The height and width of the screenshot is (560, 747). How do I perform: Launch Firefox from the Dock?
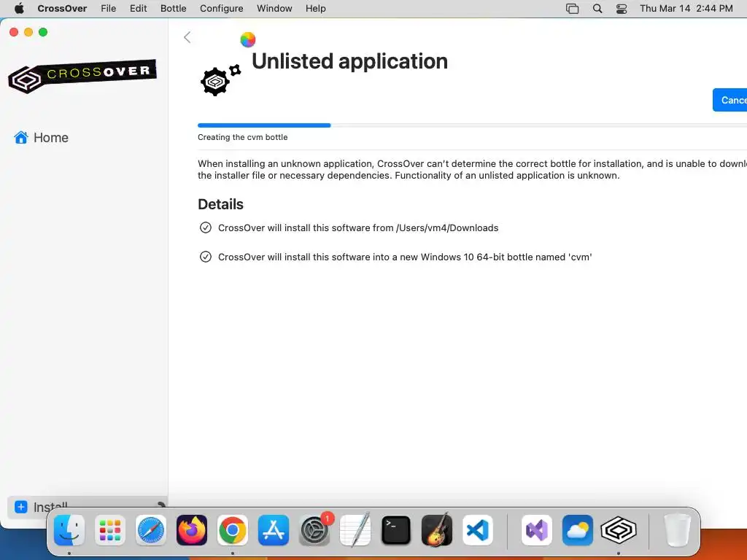(x=192, y=530)
